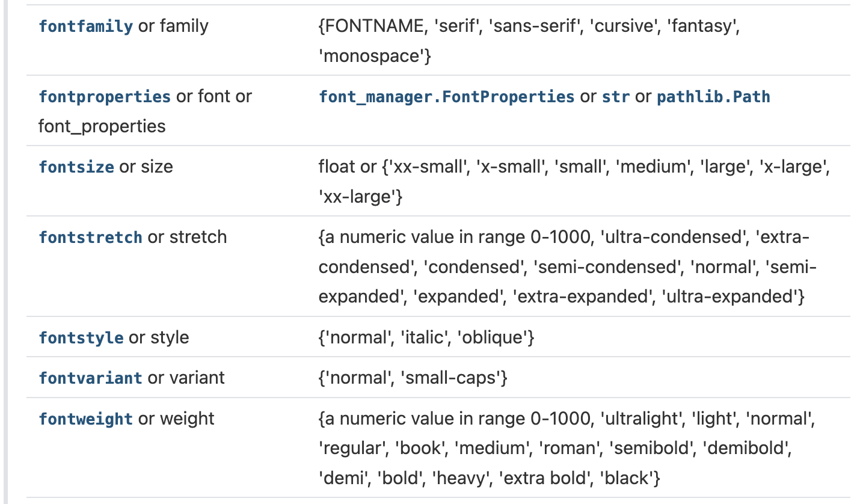Click the 'or style' alias text
This screenshot has width=866, height=504.
[x=159, y=338]
